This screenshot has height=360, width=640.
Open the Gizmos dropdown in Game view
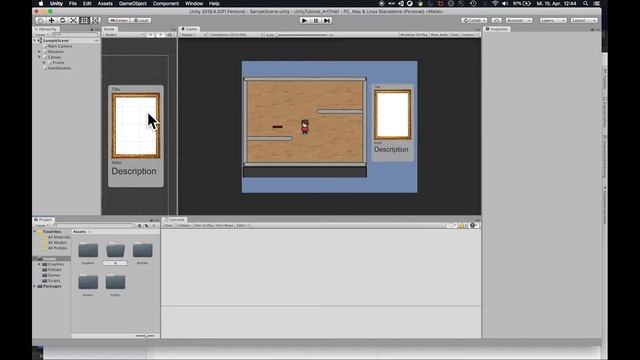click(470, 35)
